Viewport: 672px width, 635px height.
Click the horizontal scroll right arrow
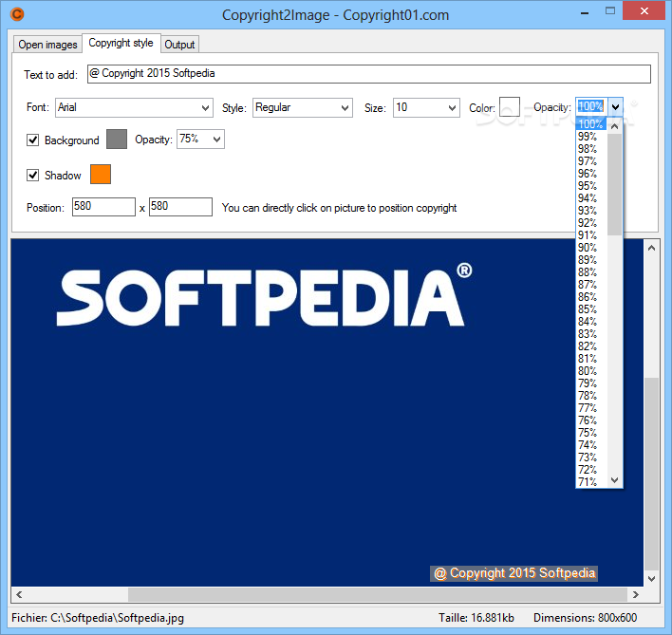[636, 594]
